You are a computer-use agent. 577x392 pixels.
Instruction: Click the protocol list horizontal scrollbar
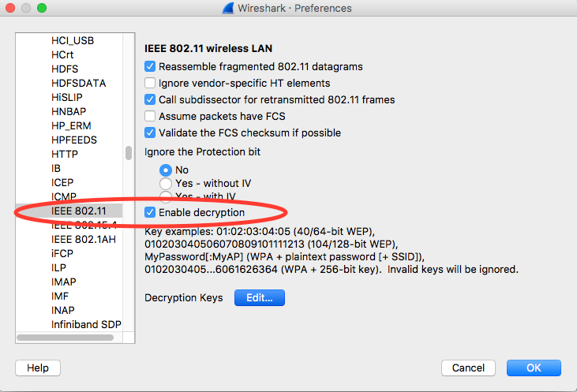(x=71, y=338)
